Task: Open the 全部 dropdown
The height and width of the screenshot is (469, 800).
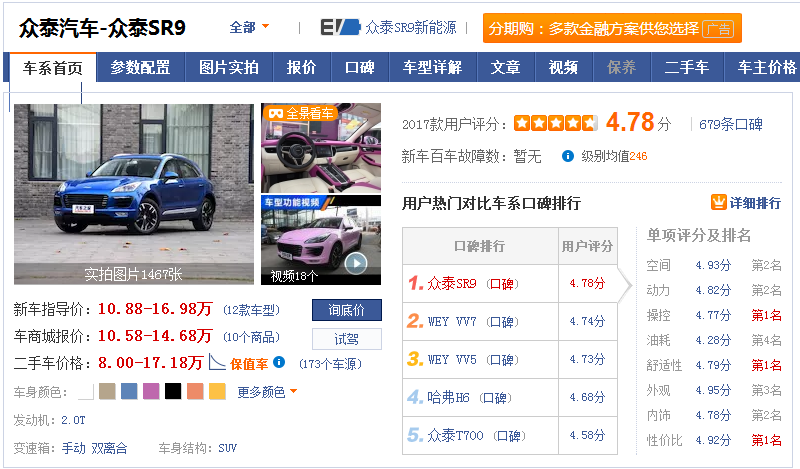Action: [249, 27]
